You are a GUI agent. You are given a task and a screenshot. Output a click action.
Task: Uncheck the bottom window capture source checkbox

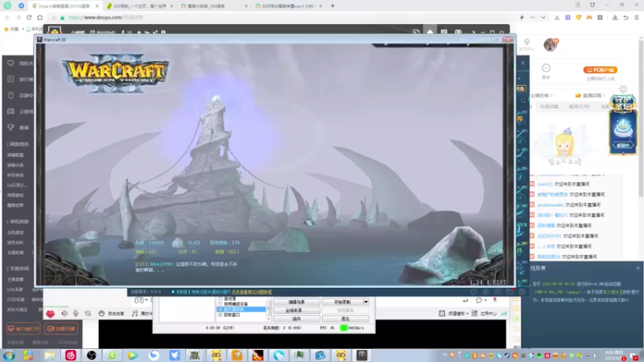pyautogui.click(x=221, y=315)
